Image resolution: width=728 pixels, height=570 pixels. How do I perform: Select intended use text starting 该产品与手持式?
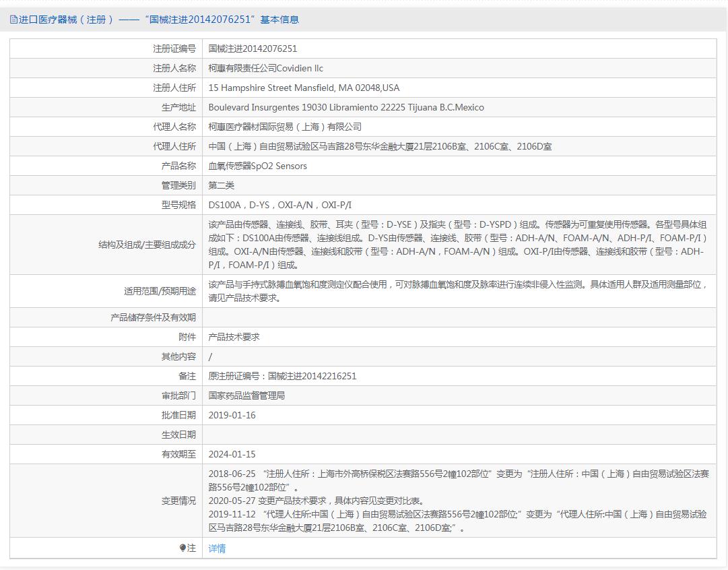click(458, 291)
